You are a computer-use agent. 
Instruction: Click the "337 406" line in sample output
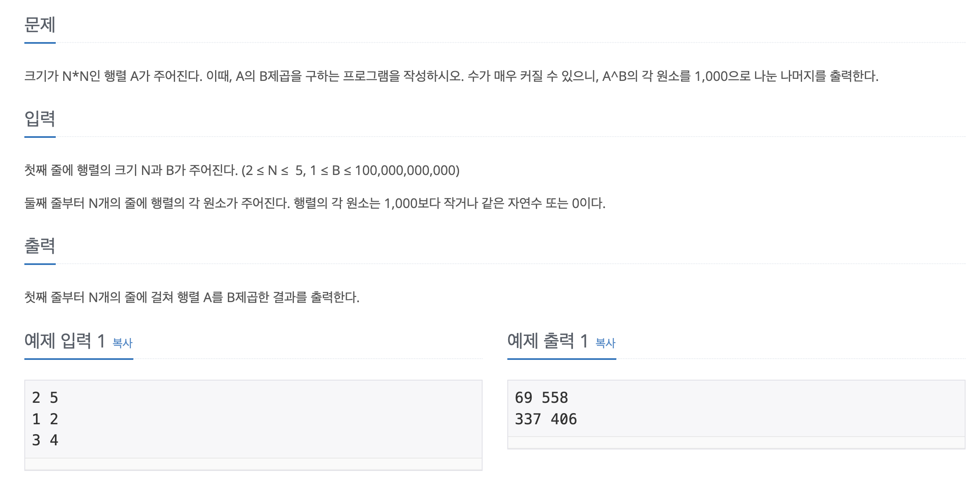click(x=546, y=419)
